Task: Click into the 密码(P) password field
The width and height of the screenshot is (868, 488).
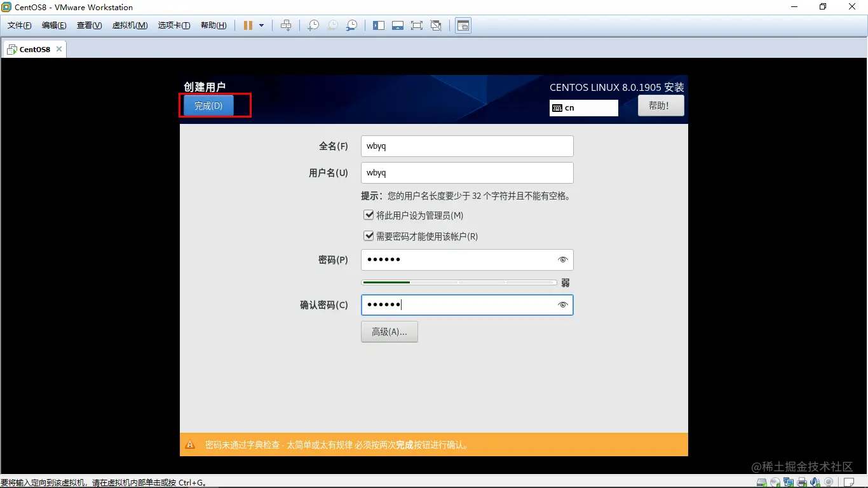Action: (467, 260)
